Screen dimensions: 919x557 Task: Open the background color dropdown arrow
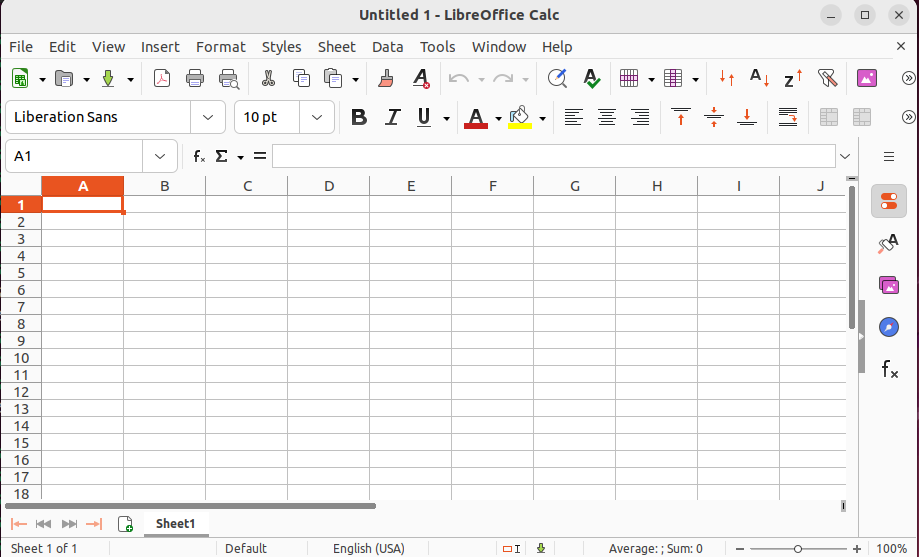click(542, 118)
